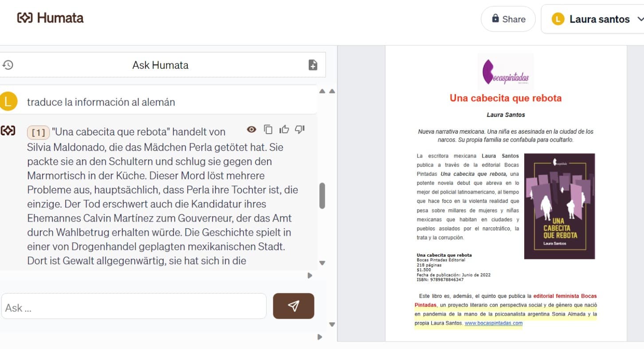The width and height of the screenshot is (644, 349).
Task: Click the author name 'Laura Santos' under the title
Action: click(506, 115)
